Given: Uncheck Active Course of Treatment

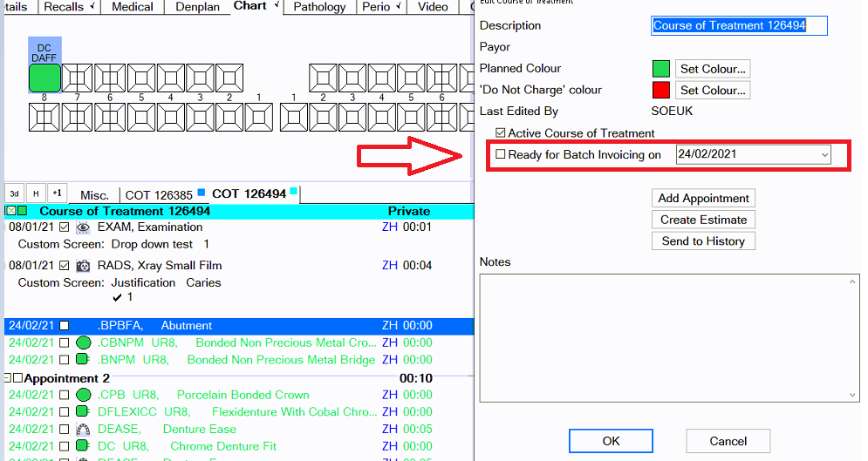Looking at the screenshot, I should pyautogui.click(x=501, y=133).
